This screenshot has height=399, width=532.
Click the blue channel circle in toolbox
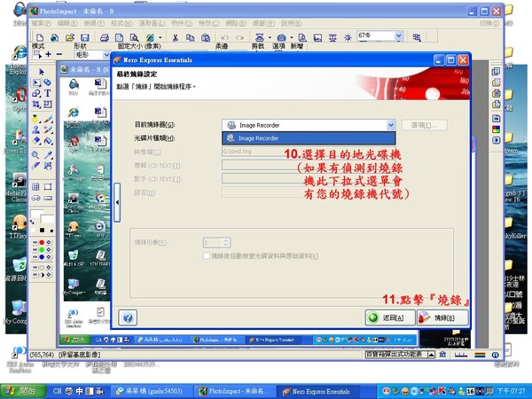pyautogui.click(x=42, y=257)
